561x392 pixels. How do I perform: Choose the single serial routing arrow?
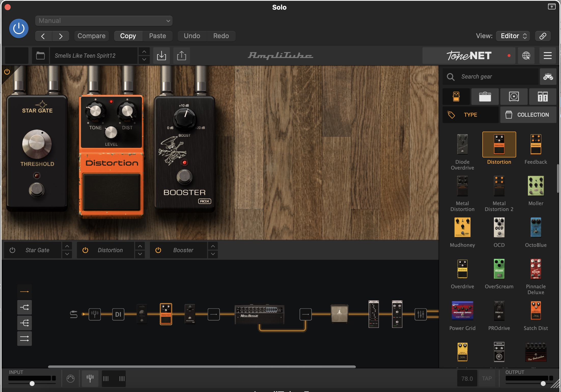24,292
